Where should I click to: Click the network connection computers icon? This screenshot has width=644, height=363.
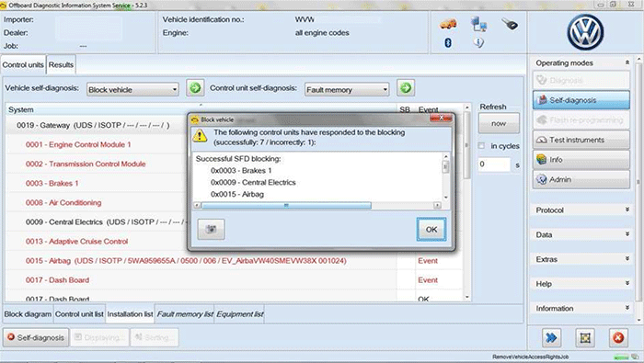point(479,24)
